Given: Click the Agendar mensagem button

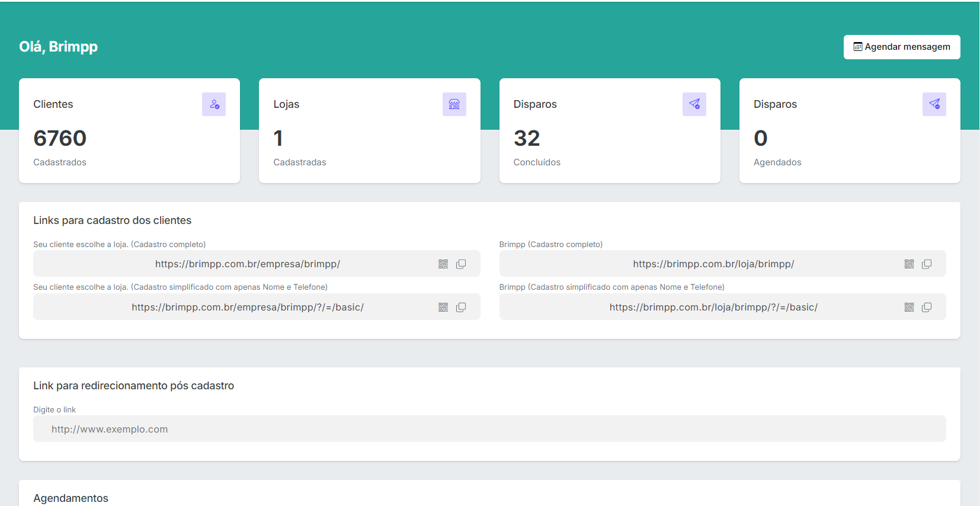Looking at the screenshot, I should click(x=901, y=47).
